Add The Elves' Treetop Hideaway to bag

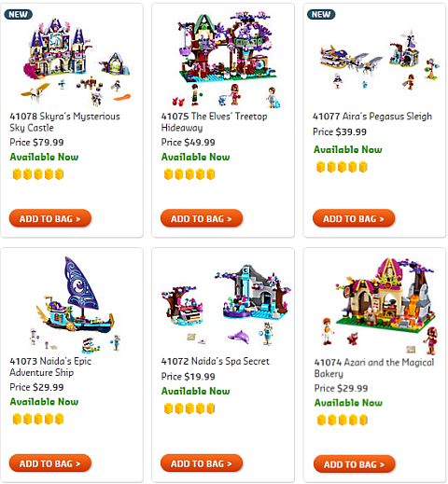coord(202,218)
